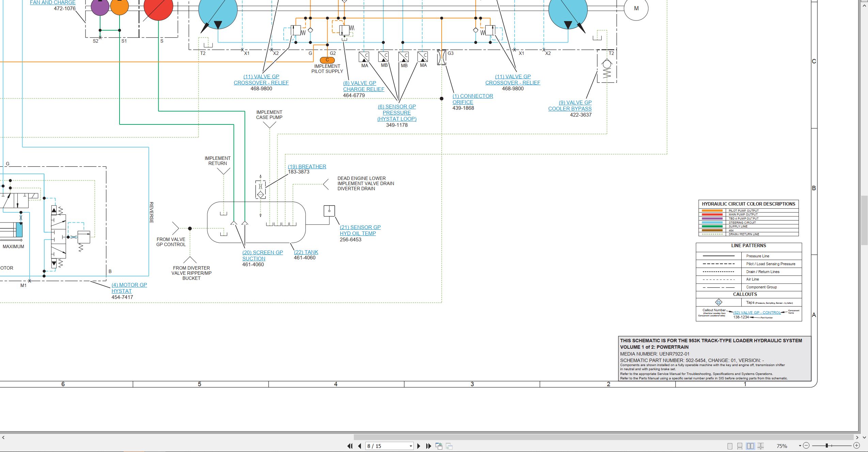Image resolution: width=868 pixels, height=452 pixels.
Task: Click the SUPPLY LINE green legend swatch
Action: click(712, 226)
